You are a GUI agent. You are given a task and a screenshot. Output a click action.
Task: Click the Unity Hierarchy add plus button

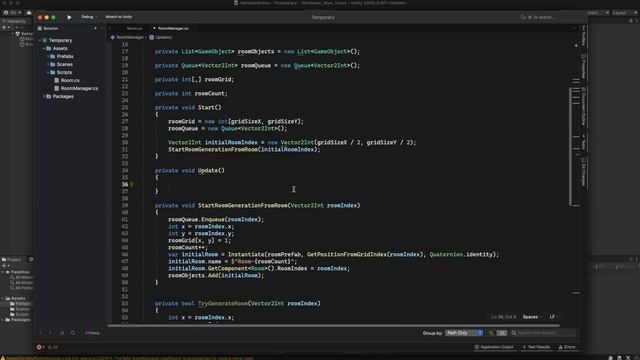tap(4, 27)
